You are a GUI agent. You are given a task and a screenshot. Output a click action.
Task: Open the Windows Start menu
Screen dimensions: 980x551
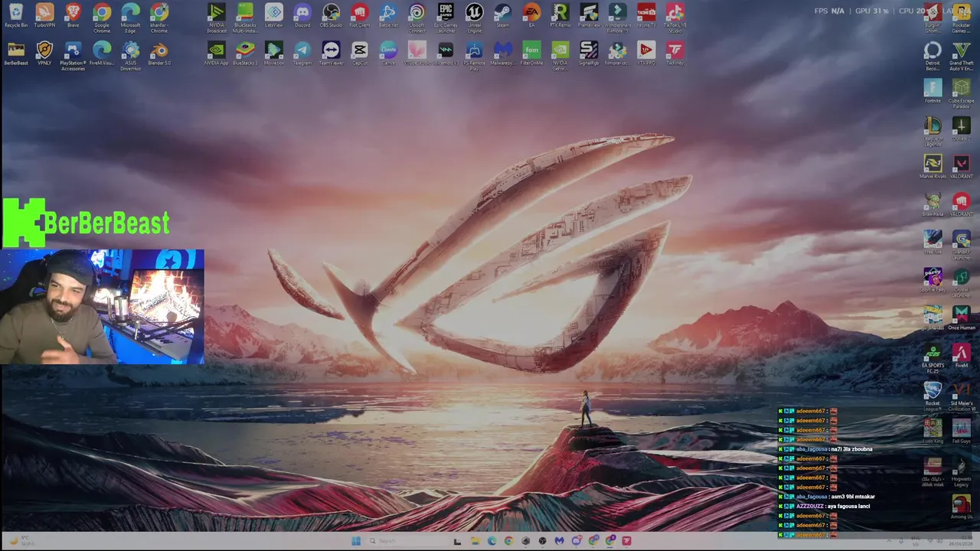356,541
